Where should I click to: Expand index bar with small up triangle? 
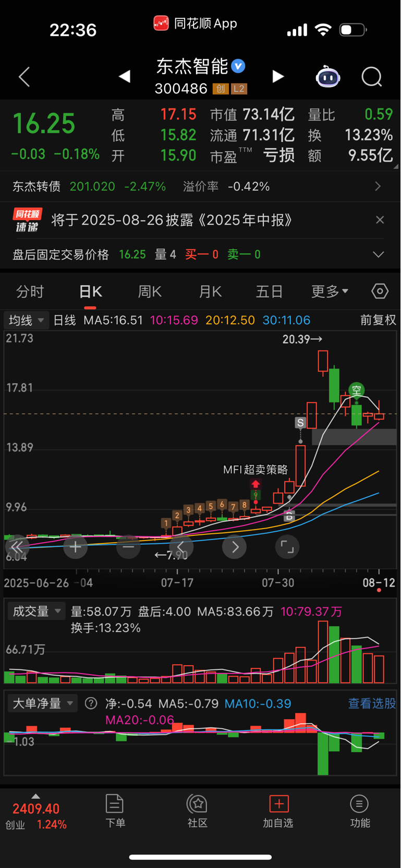pos(35,796)
